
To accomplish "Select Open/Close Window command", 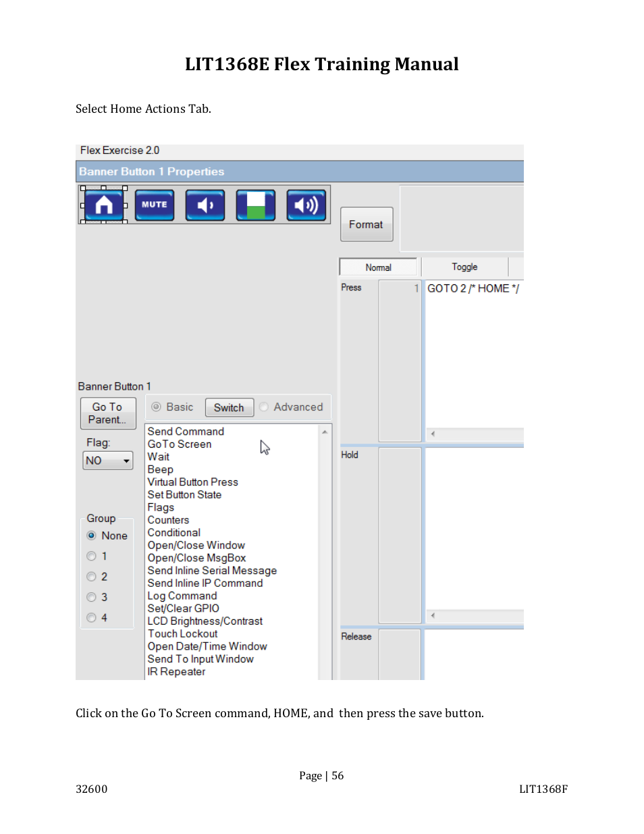I will click(x=196, y=545).
